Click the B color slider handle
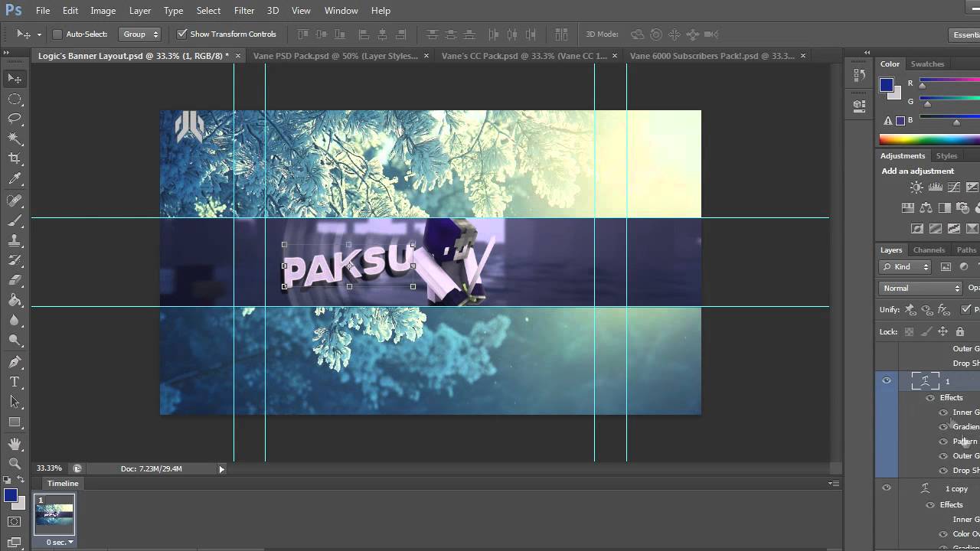Viewport: 980px width, 551px height. coord(956,123)
